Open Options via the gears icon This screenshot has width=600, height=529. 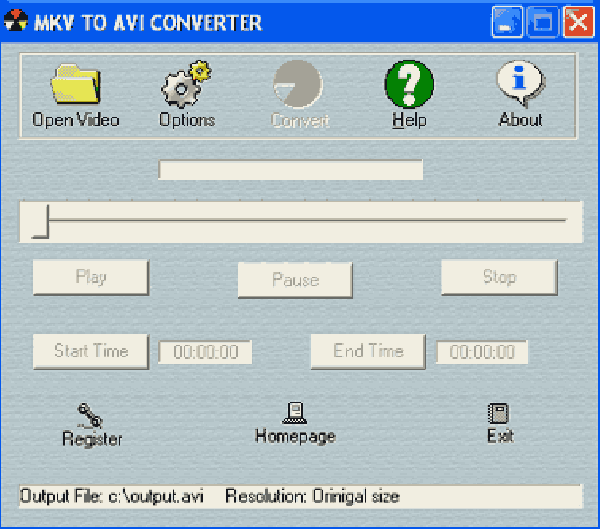[186, 84]
